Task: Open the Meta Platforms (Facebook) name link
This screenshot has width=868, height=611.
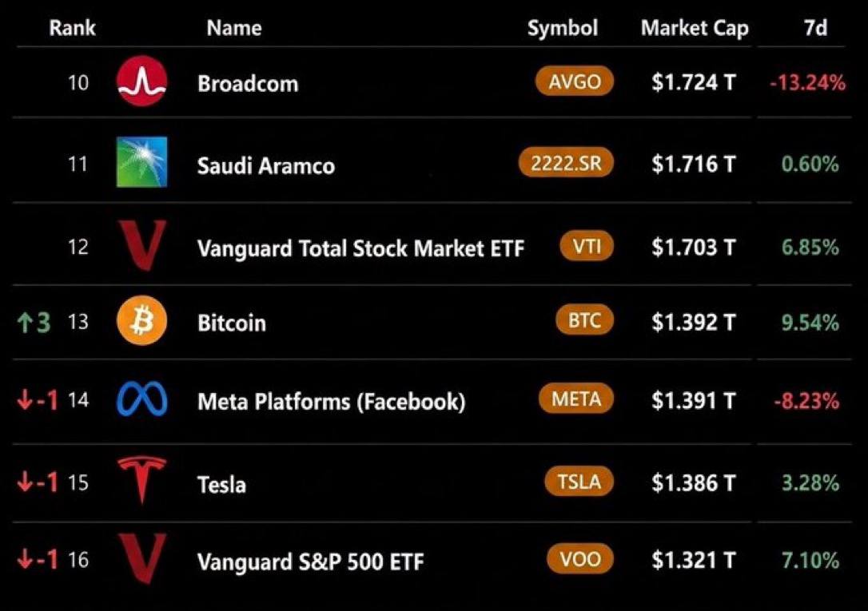Action: 332,401
